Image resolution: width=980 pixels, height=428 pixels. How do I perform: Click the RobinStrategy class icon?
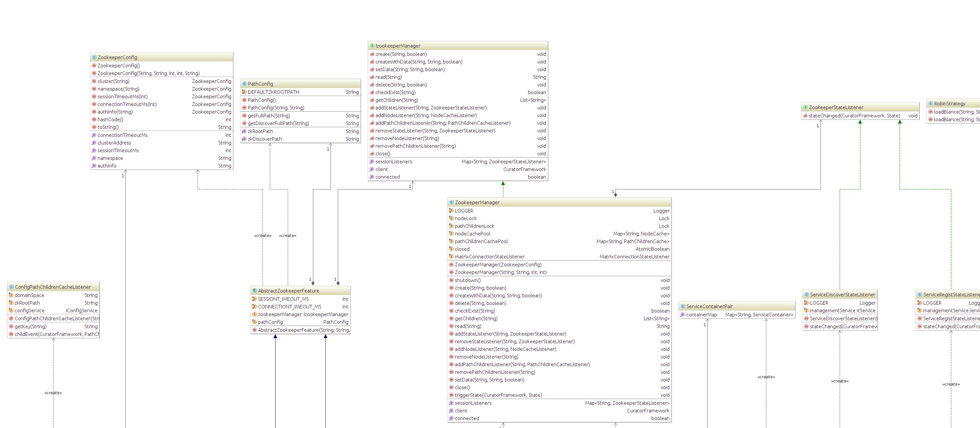(931, 104)
